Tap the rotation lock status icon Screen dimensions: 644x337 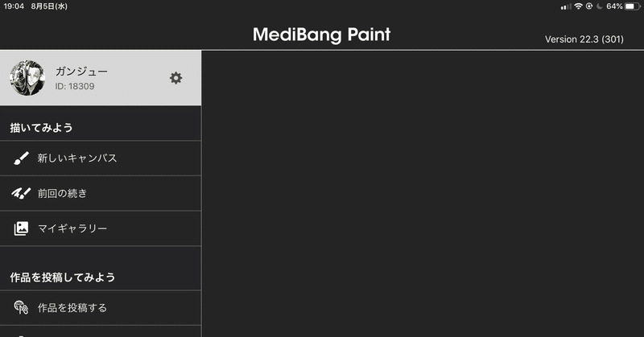click(x=589, y=6)
